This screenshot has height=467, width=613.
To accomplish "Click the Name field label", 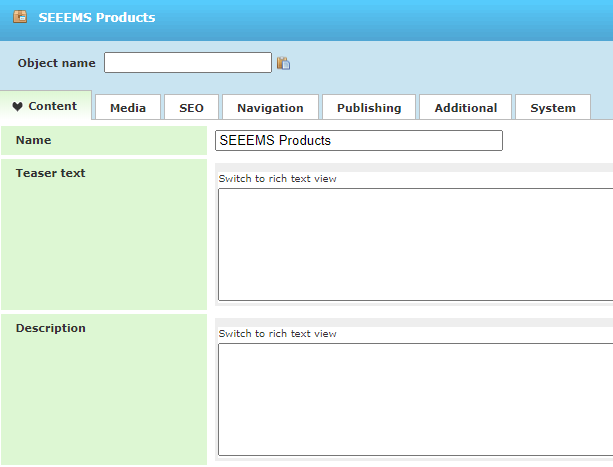I will click(x=33, y=140).
